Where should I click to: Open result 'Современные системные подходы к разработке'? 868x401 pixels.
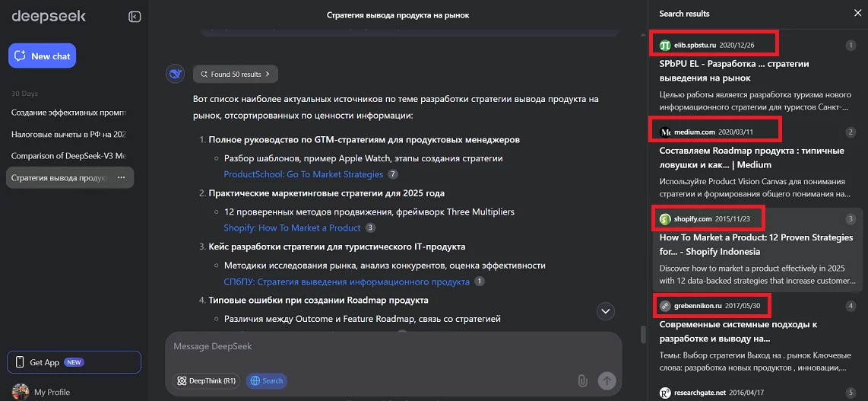point(739,331)
